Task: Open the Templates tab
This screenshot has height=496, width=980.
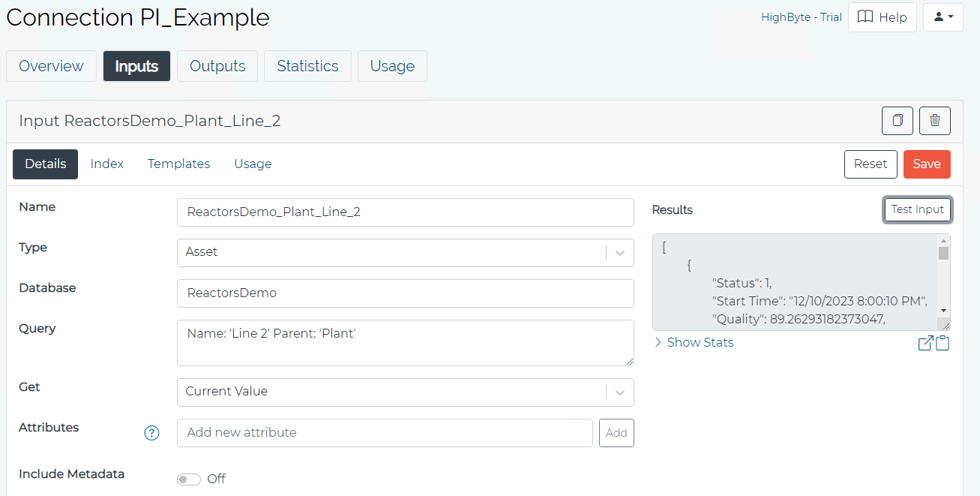Action: (178, 164)
